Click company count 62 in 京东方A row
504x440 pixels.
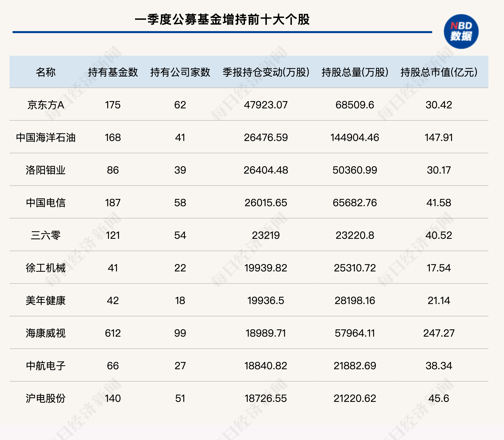(x=180, y=105)
